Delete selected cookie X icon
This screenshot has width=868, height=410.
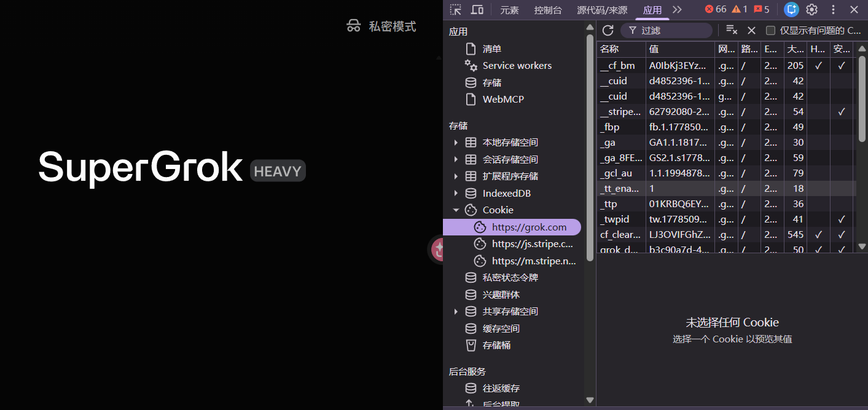(x=751, y=30)
